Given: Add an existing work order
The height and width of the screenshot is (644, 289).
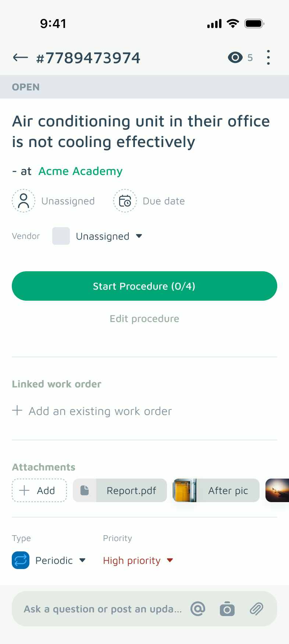Looking at the screenshot, I should pos(92,411).
